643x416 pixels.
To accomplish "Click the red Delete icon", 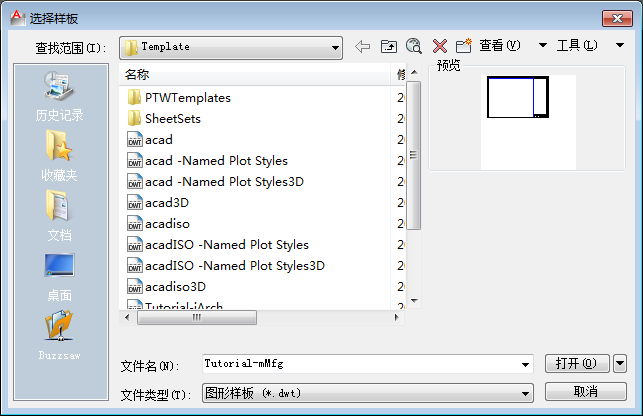I will [x=440, y=46].
